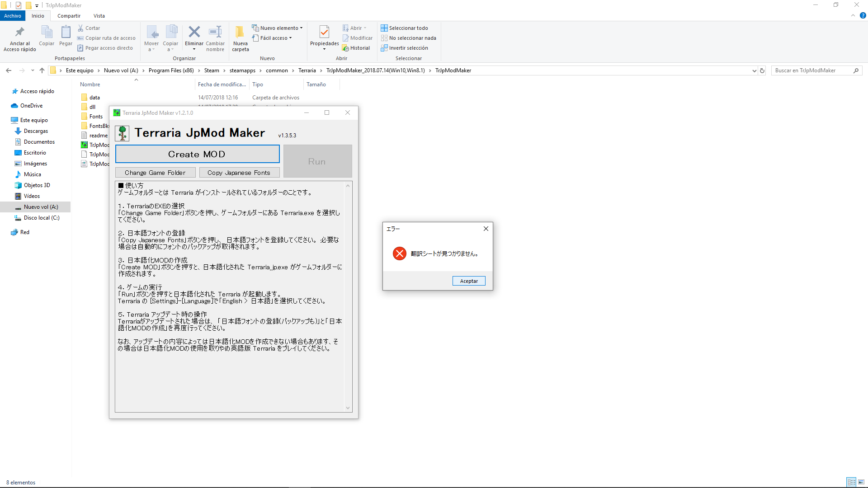This screenshot has height=488, width=868.
Task: Switch to the Inicio ribbon tab
Action: coord(38,16)
